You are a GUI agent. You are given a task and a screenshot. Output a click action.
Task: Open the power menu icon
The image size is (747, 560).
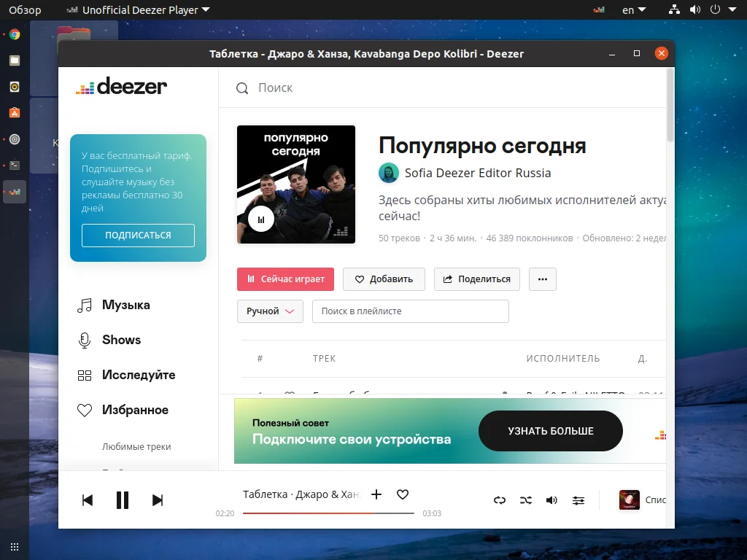pyautogui.click(x=715, y=9)
